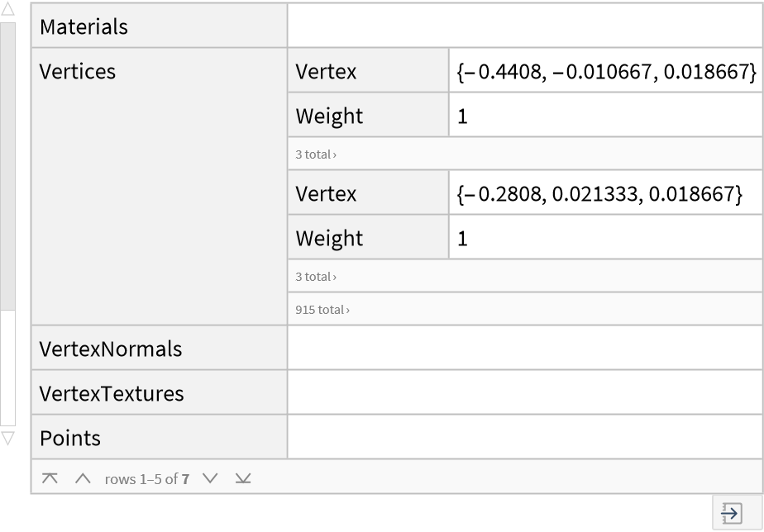The image size is (764, 532).
Task: Click the vertical scrollbar thumb
Action: [7, 165]
